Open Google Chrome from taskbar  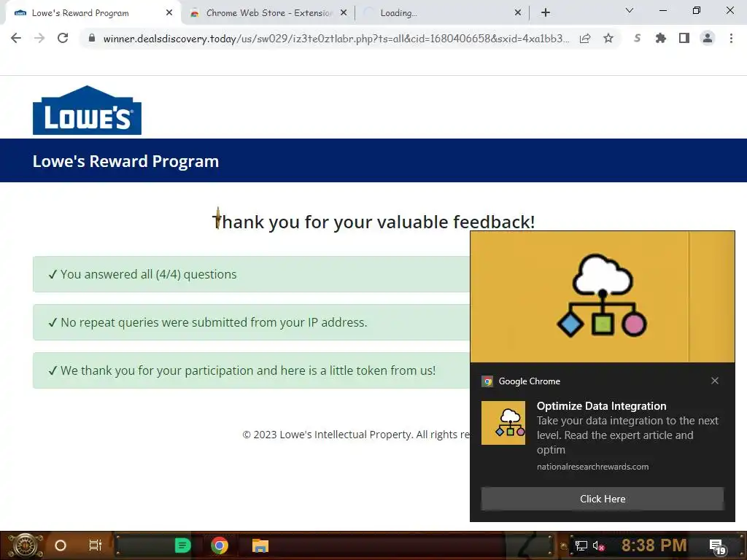(219, 545)
